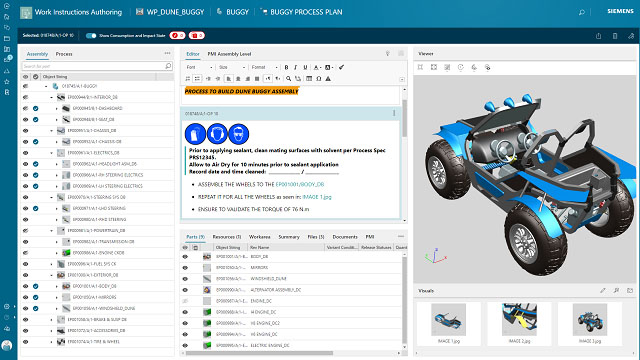Open the Assembly panel more options ellipsis

(167, 53)
